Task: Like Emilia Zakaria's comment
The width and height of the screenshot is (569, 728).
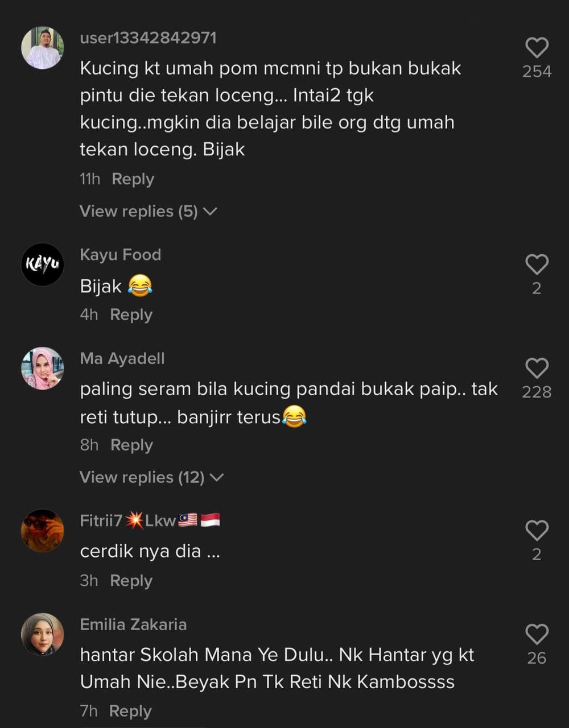Action: [x=537, y=634]
